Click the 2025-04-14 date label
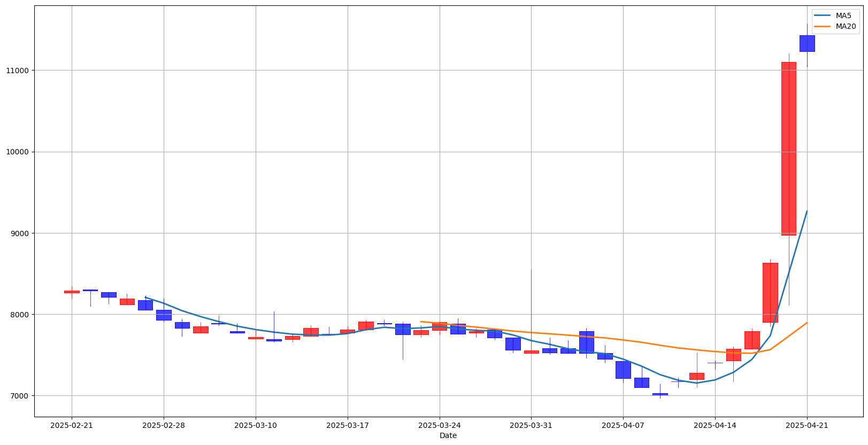Viewport: 868px width, 445px height. pyautogui.click(x=715, y=425)
